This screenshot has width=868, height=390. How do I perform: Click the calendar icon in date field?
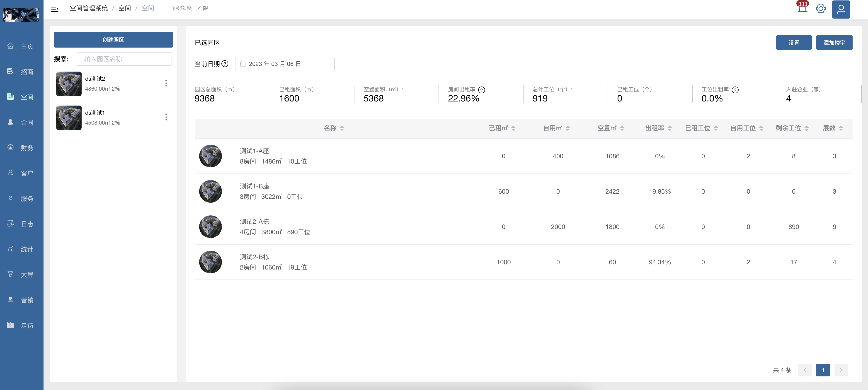242,64
